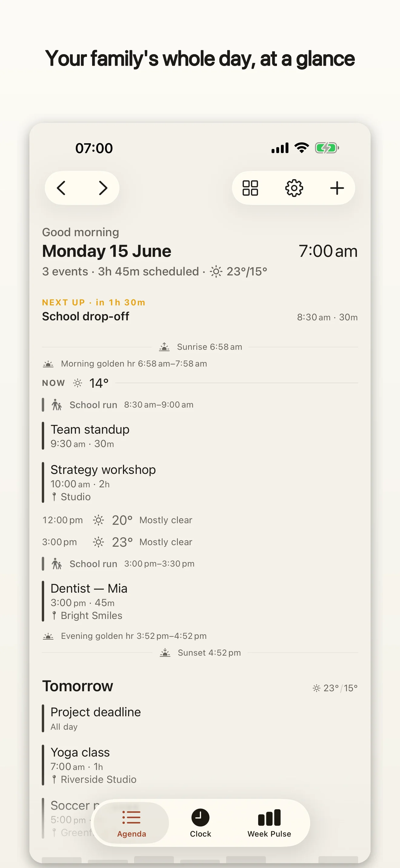Switch to the Clock tab
The height and width of the screenshot is (868, 400).
click(200, 823)
